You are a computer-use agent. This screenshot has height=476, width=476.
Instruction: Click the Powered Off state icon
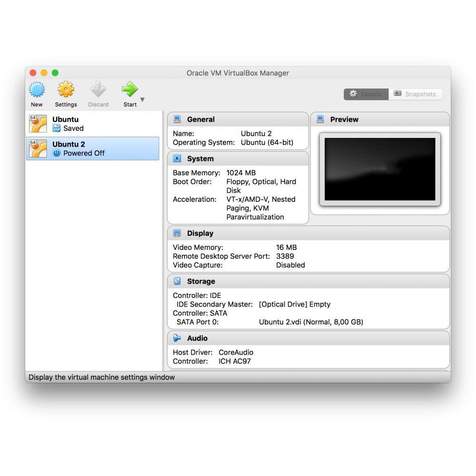click(57, 153)
